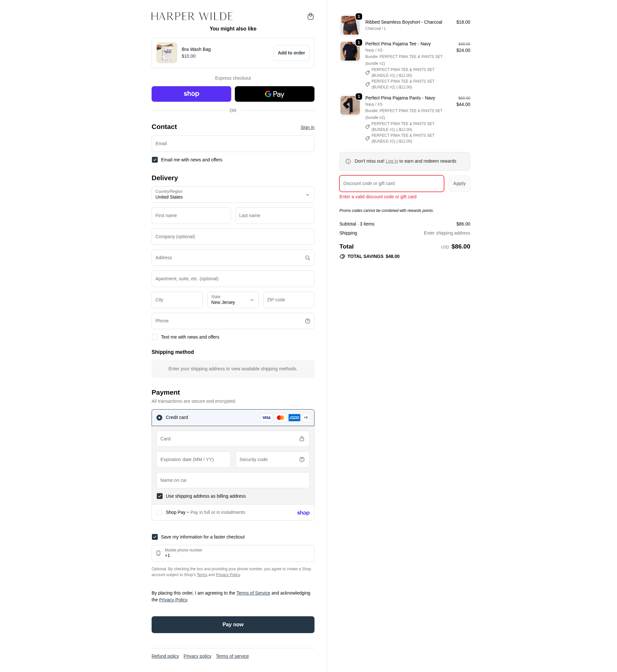Check Text me with news and offers
Screen dimensions: 617x672
coord(155,337)
